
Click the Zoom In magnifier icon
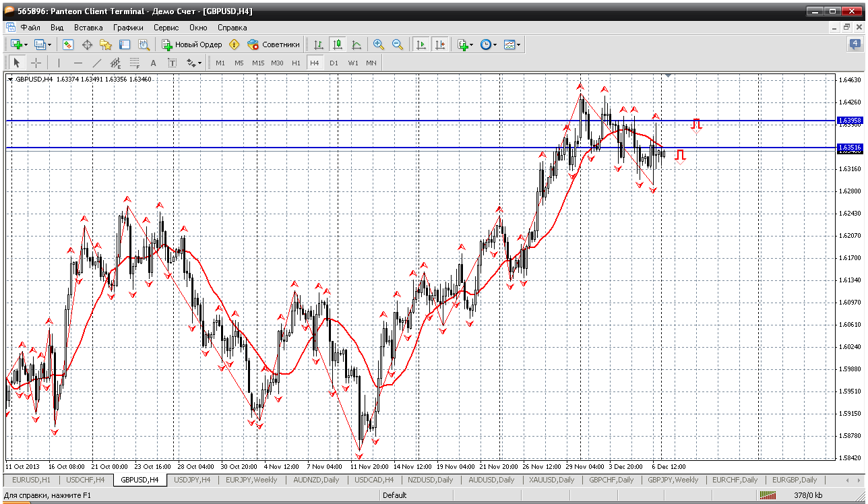[x=379, y=44]
